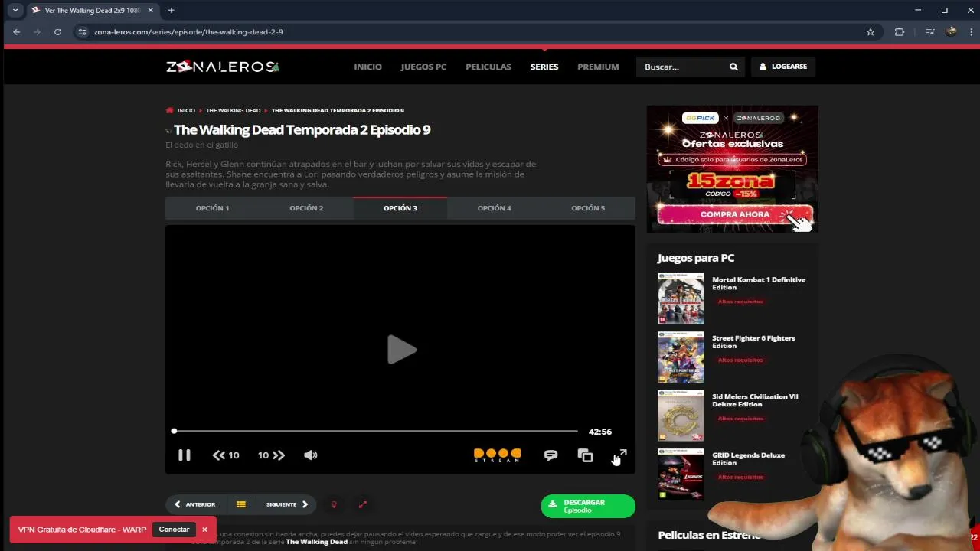Select the OPCIÓN 5 player tab
The width and height of the screenshot is (980, 551).
(x=588, y=208)
